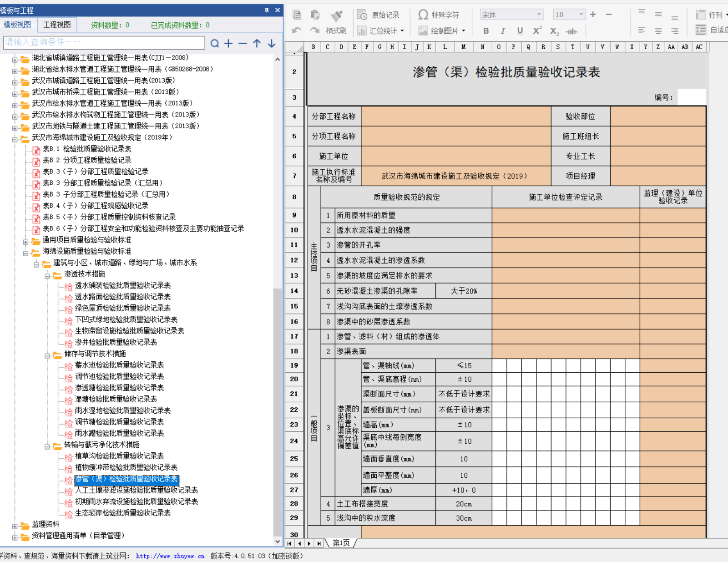Click the redo arrow icon
Viewport: 728px width, 562px height.
314,30
